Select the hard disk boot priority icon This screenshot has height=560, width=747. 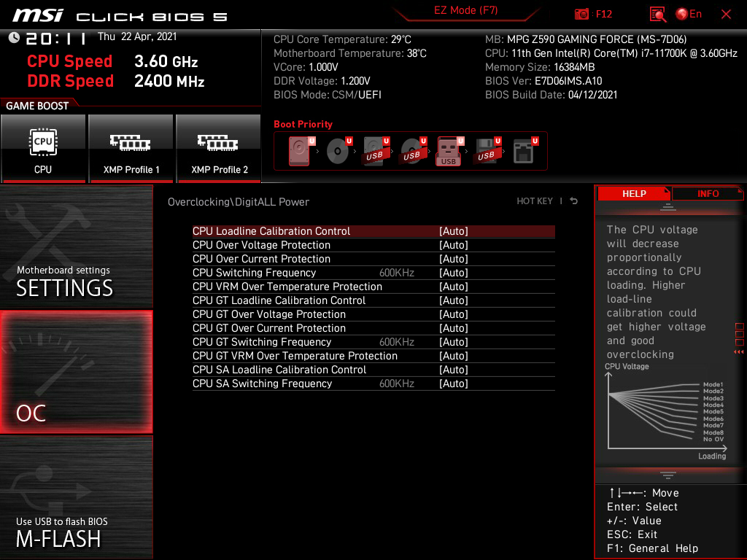(x=301, y=151)
